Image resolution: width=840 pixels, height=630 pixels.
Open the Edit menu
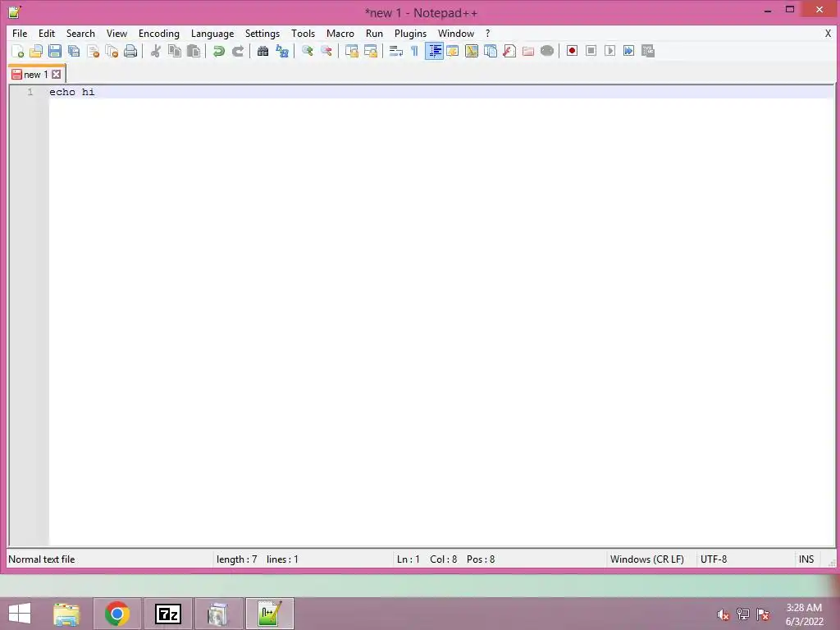coord(47,33)
